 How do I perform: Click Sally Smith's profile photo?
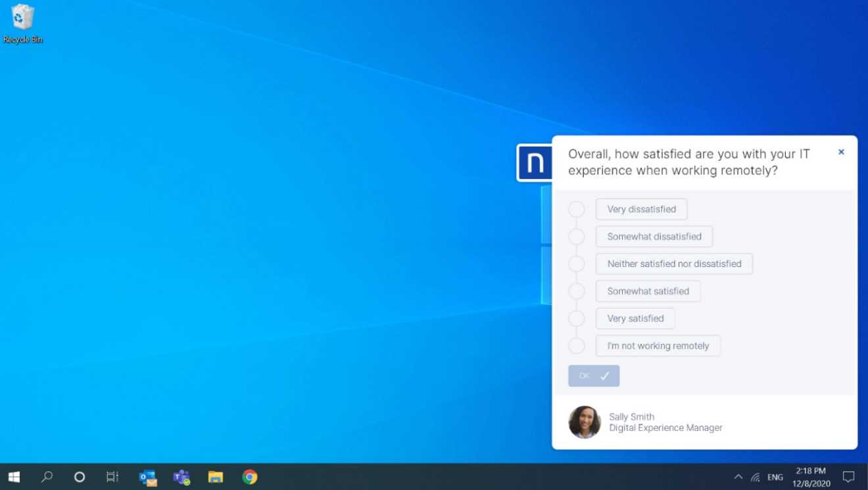pyautogui.click(x=585, y=422)
